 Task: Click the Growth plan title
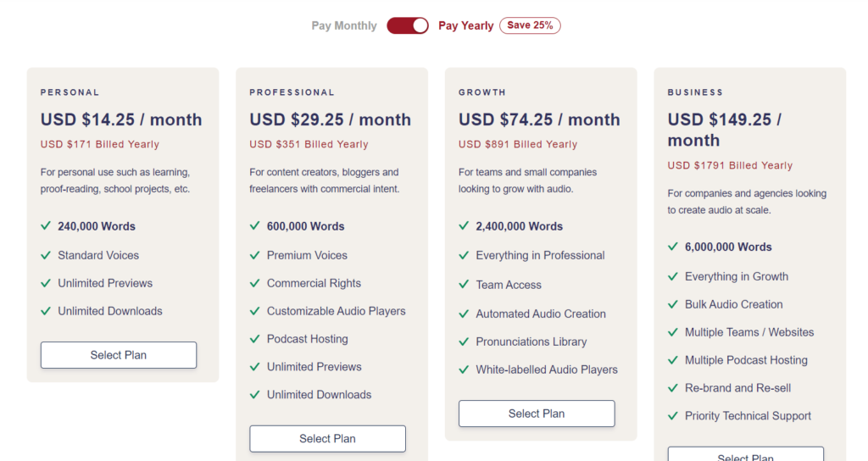[x=482, y=92]
